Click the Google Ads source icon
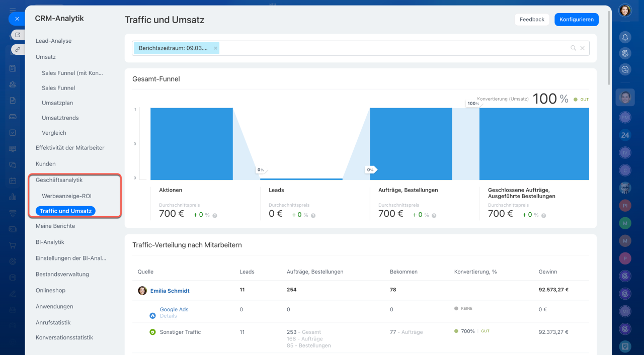 click(152, 316)
